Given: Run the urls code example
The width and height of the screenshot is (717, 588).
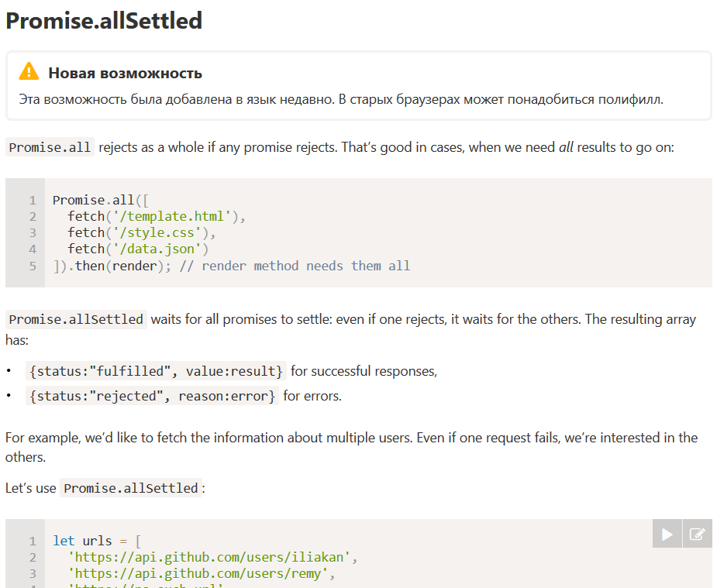Looking at the screenshot, I should (667, 534).
